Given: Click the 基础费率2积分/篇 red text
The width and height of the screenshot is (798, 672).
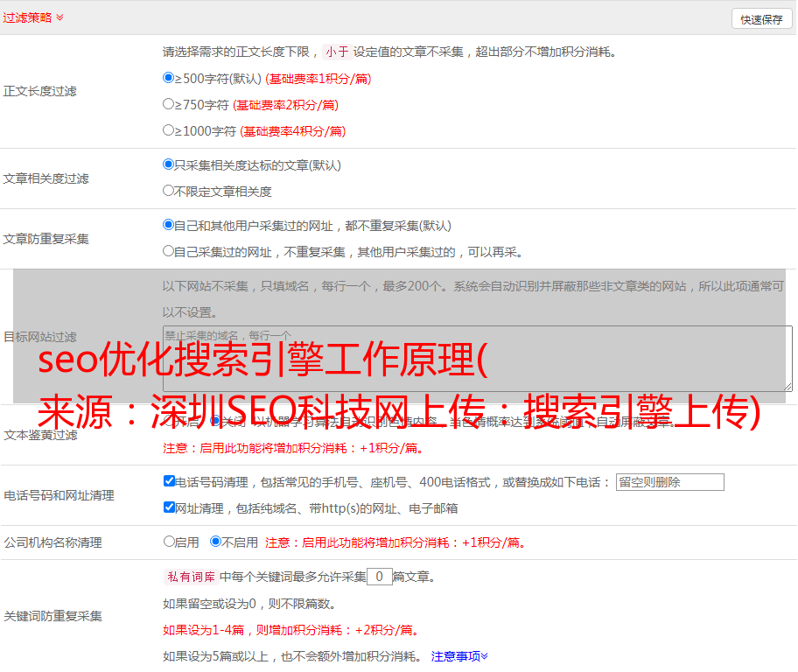Looking at the screenshot, I should (x=285, y=105).
